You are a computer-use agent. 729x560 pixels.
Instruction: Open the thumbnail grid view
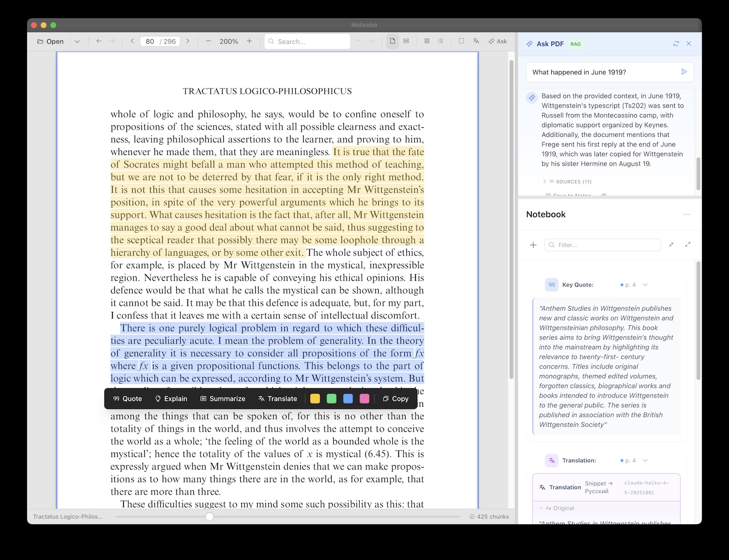[x=427, y=41]
